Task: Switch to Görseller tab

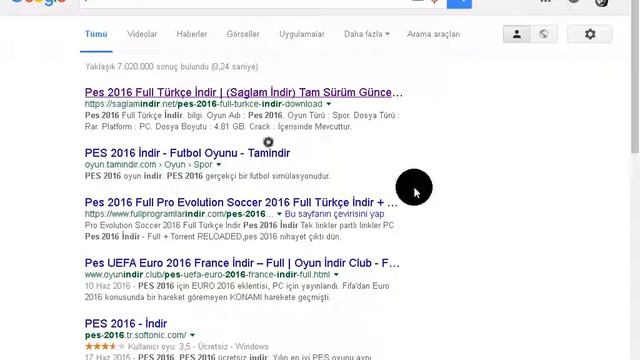Action: 243,34
